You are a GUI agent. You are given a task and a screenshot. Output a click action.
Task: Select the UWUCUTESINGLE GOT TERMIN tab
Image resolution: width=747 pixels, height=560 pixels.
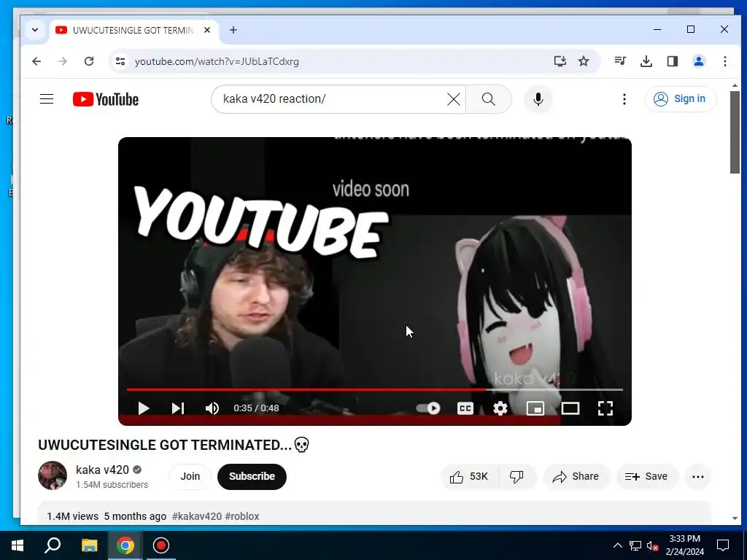tap(133, 31)
